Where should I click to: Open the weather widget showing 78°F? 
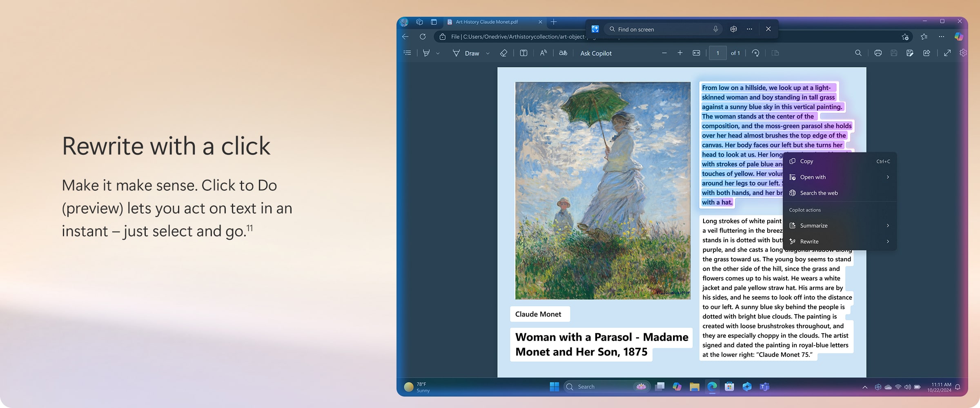coord(417,387)
